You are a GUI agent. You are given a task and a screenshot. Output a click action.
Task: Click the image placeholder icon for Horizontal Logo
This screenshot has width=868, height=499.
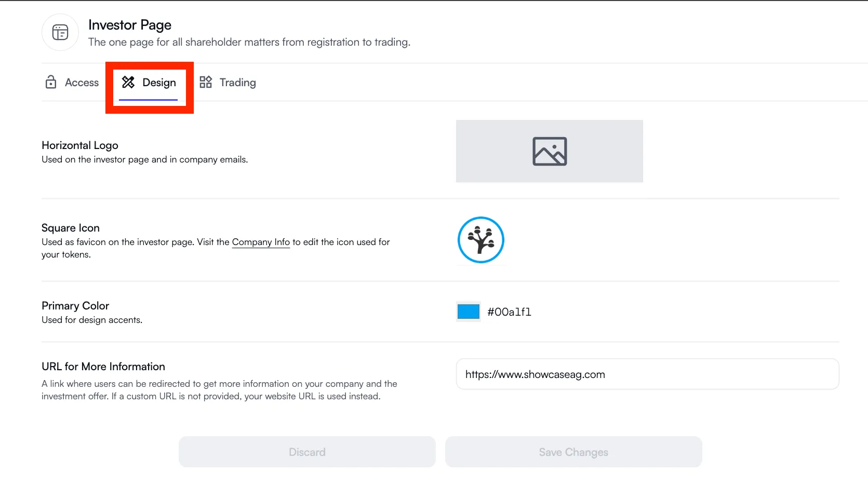549,151
